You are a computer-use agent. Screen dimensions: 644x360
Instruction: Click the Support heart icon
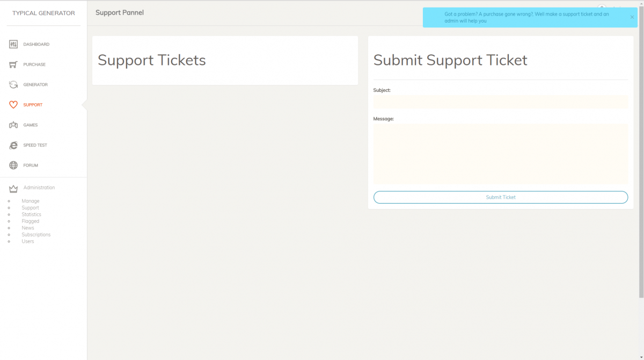[x=13, y=105]
